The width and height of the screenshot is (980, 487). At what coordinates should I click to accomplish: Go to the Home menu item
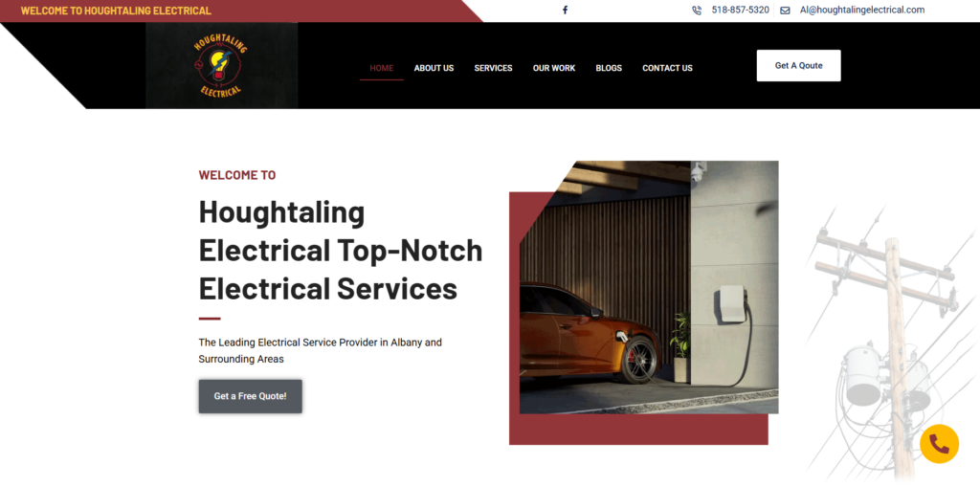pos(381,68)
